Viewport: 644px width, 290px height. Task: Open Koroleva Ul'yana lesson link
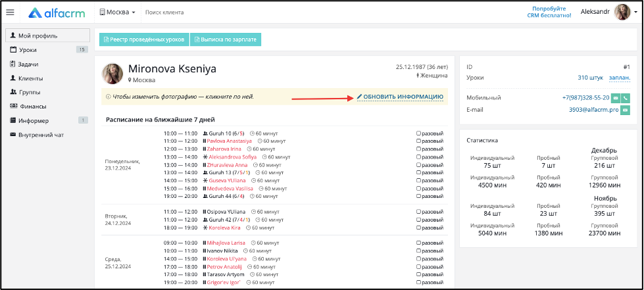click(226, 259)
